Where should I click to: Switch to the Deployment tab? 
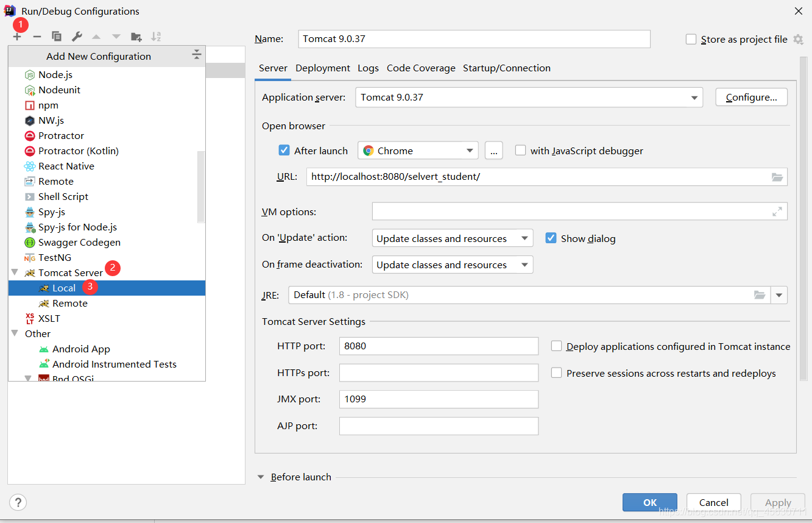coord(323,68)
